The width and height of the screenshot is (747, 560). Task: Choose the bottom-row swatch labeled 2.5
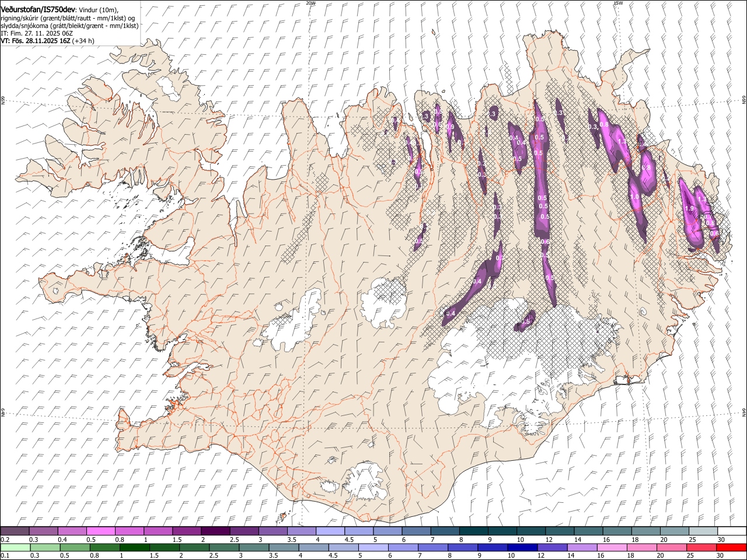tap(224, 547)
